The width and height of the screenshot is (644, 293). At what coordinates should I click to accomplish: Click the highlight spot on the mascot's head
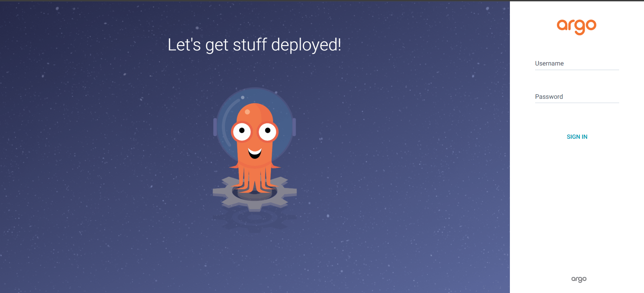click(247, 112)
